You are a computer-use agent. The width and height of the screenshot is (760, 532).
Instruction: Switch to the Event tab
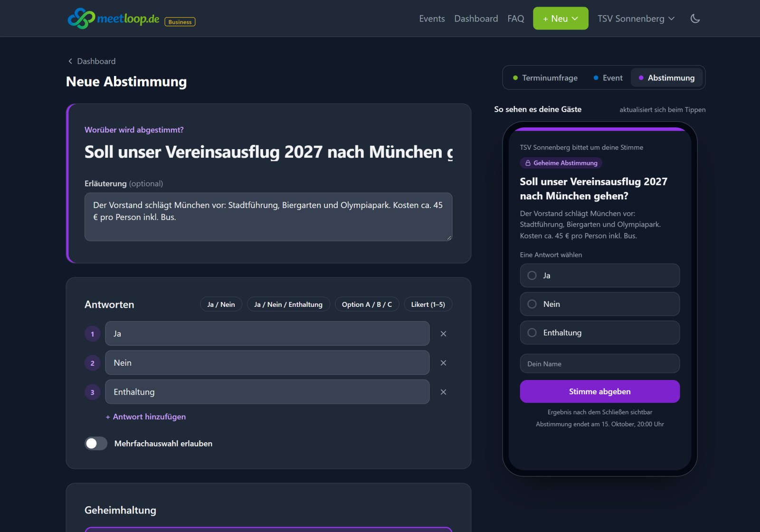(608, 78)
